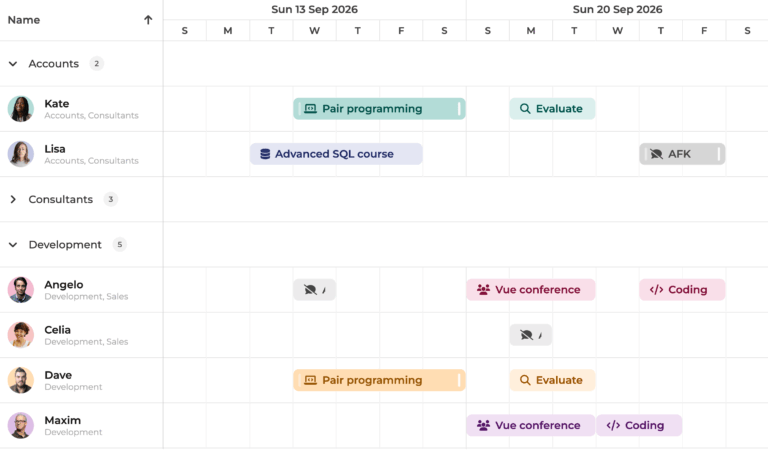This screenshot has height=465, width=768.
Task: Click database icon on Advanced SQL course
Action: (x=265, y=154)
